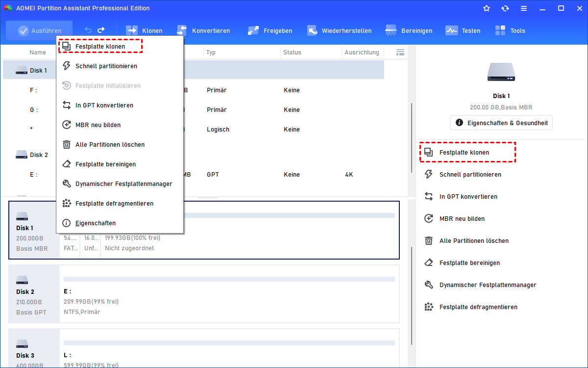588x368 pixels.
Task: Click the partition list vertical scrollbar
Action: click(x=412, y=137)
